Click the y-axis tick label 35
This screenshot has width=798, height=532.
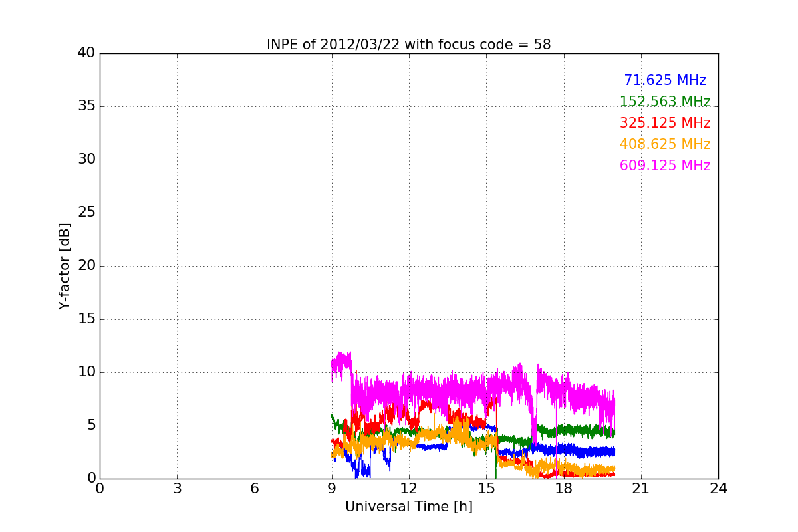click(86, 106)
